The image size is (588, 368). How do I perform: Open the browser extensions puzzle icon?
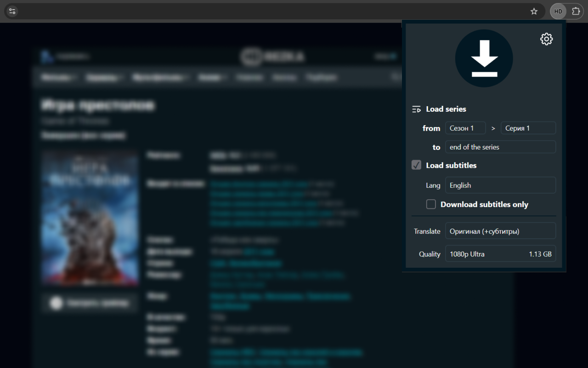pyautogui.click(x=576, y=11)
